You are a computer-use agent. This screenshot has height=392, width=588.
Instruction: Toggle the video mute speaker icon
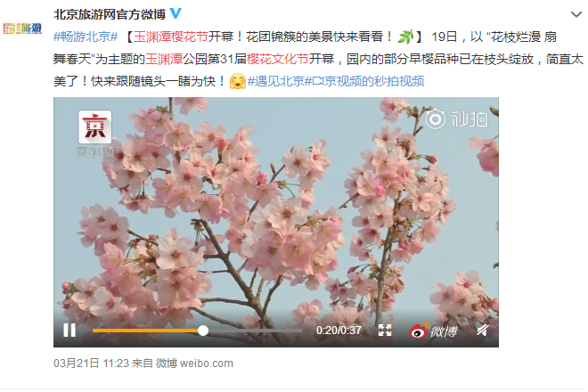pyautogui.click(x=483, y=331)
